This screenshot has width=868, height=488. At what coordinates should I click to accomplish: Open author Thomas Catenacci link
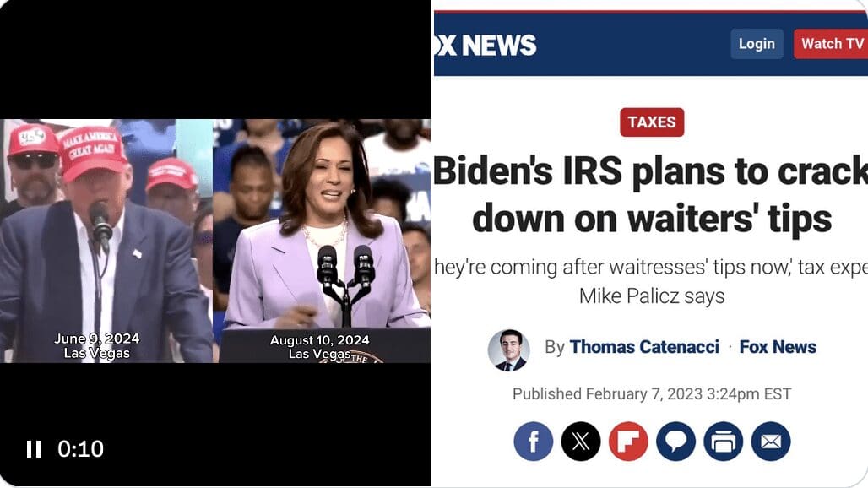coord(644,347)
